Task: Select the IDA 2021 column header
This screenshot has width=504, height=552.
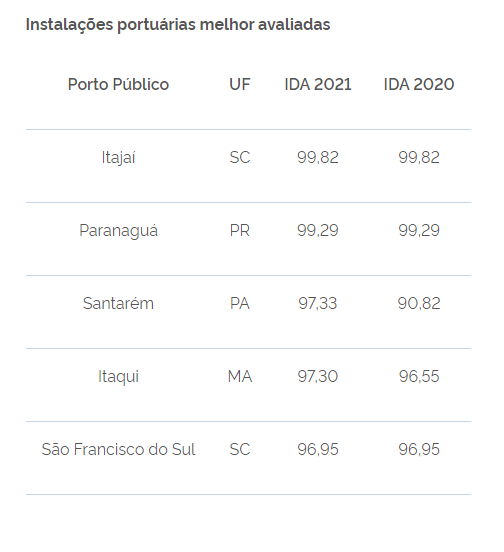Action: coord(318,84)
